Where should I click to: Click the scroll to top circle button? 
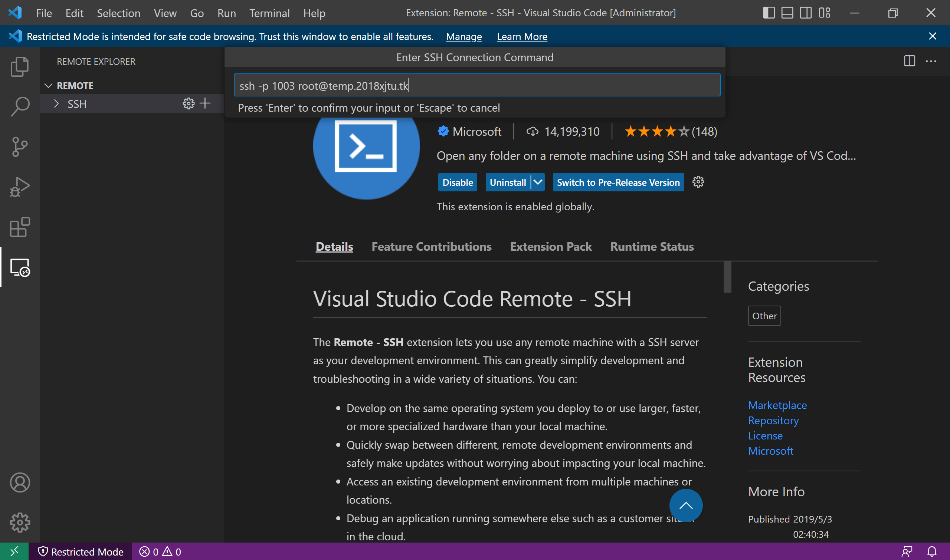point(686,505)
